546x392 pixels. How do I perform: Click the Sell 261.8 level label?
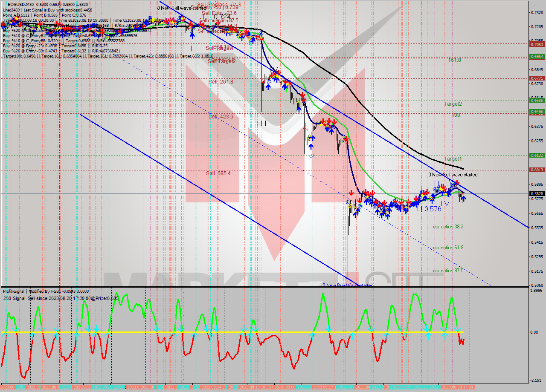[x=221, y=81]
